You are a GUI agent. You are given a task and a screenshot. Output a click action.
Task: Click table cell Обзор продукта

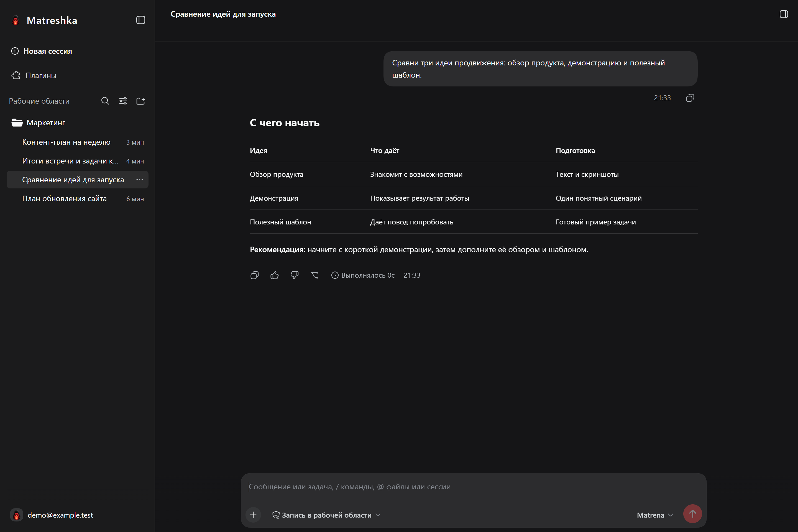(x=277, y=174)
